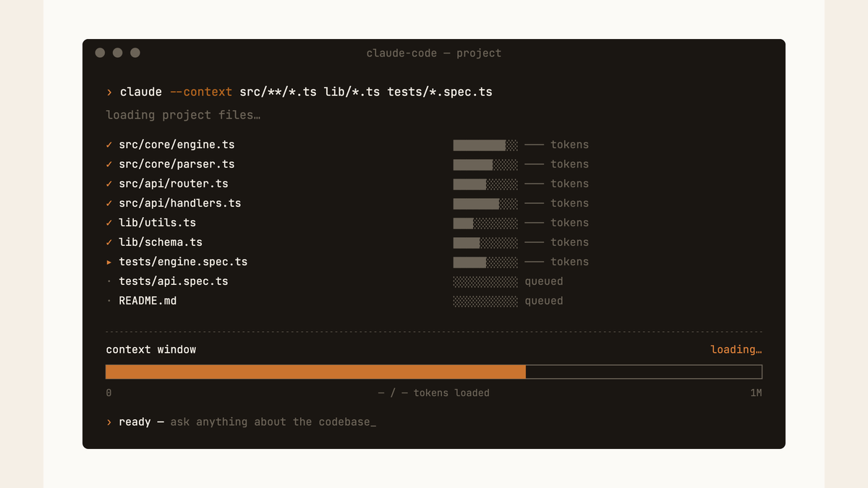Click the checkmark next to lib/schema.ts
The image size is (868, 488).
pyautogui.click(x=109, y=242)
